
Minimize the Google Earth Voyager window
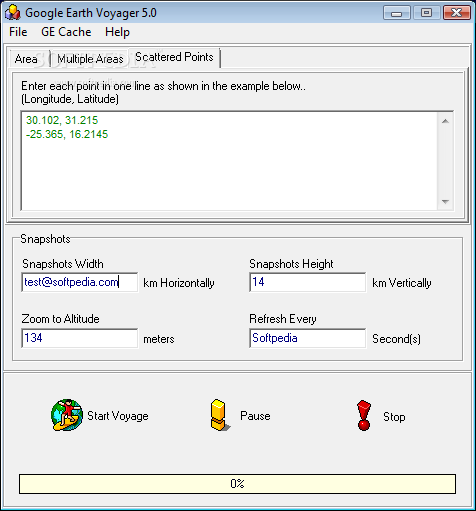tap(396, 13)
